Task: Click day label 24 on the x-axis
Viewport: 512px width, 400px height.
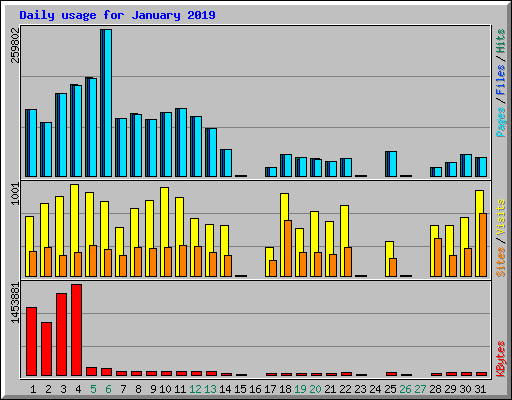Action: [375, 389]
